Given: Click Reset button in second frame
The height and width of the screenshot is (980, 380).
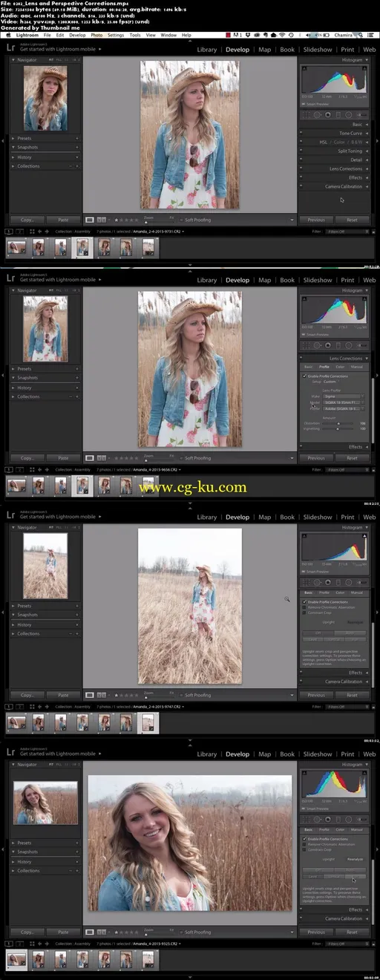Looking at the screenshot, I should tap(352, 458).
